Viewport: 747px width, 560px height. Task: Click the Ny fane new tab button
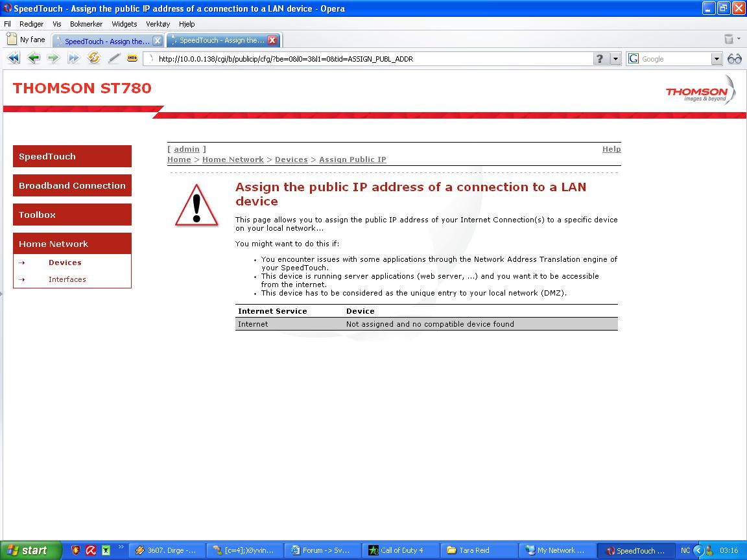tap(26, 40)
